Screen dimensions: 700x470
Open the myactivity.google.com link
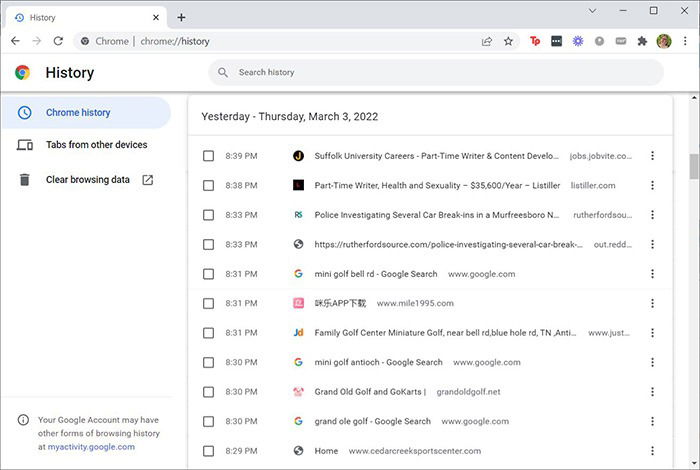[x=92, y=447]
